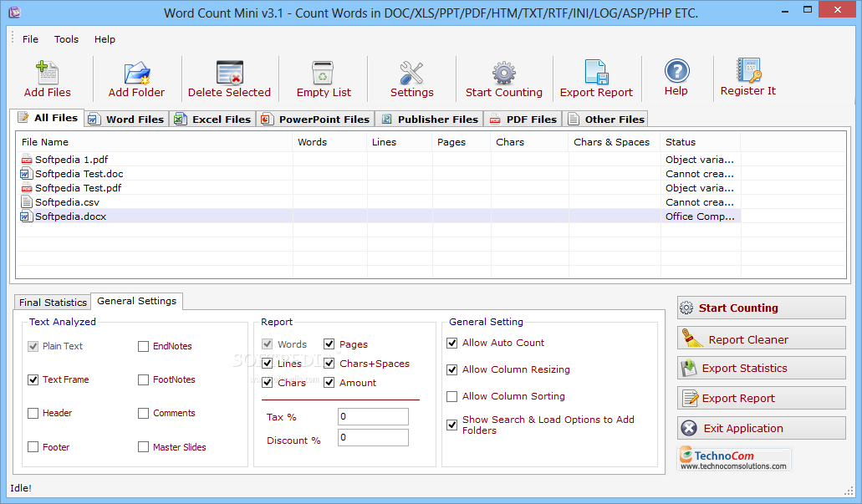Enable the FootNotes checkbox
The image size is (862, 504).
click(x=144, y=379)
